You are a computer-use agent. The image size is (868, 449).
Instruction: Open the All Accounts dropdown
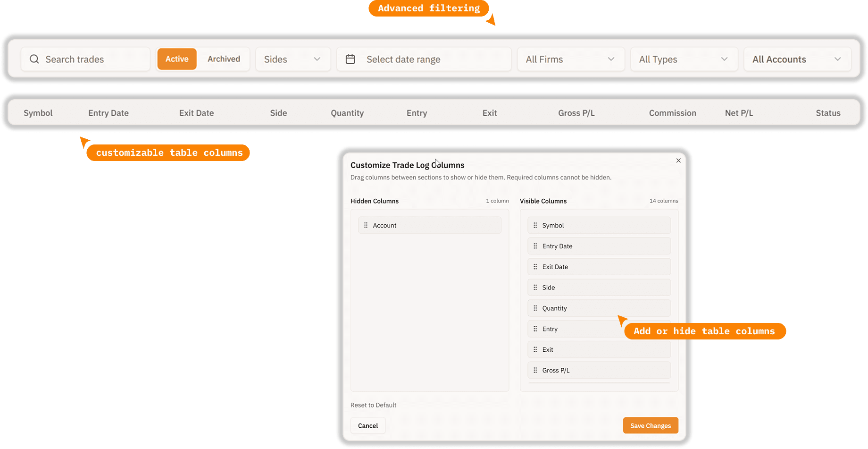click(797, 59)
